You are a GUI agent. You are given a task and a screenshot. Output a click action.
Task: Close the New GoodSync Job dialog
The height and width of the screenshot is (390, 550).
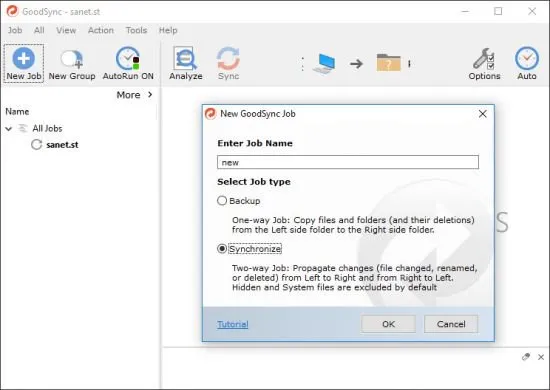point(483,114)
